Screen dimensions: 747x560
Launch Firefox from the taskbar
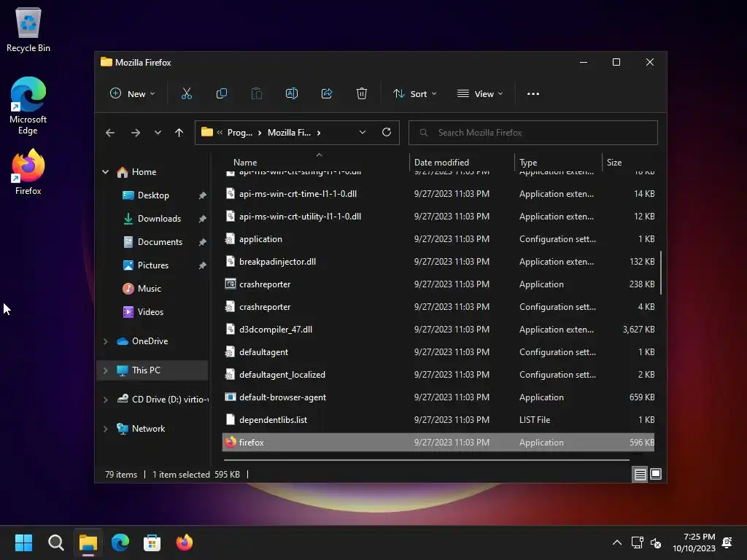click(185, 542)
